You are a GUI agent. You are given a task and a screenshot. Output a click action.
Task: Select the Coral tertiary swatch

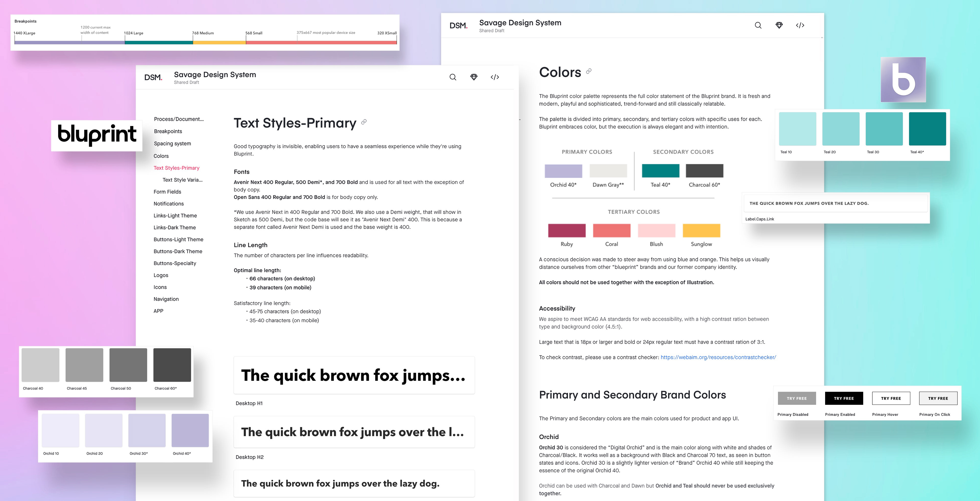tap(611, 231)
